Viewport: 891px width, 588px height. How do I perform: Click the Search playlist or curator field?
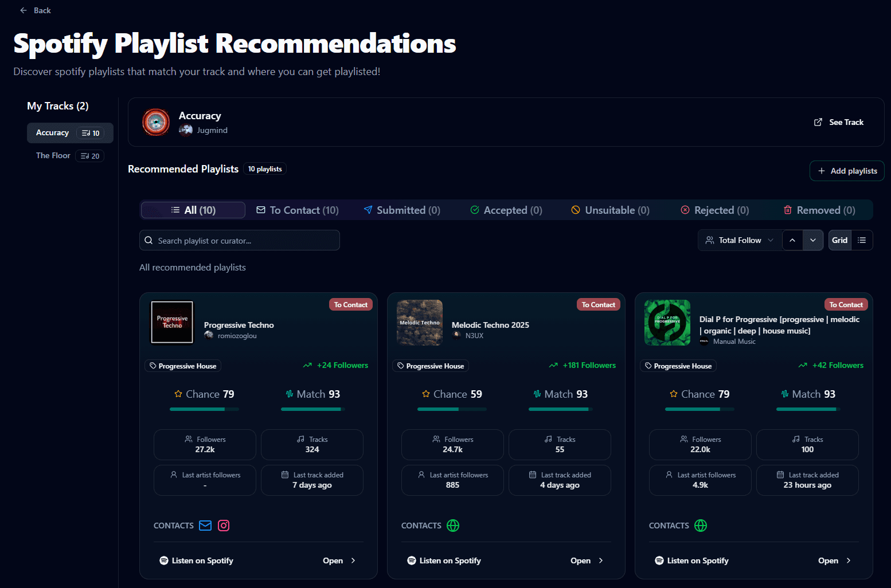pos(240,241)
